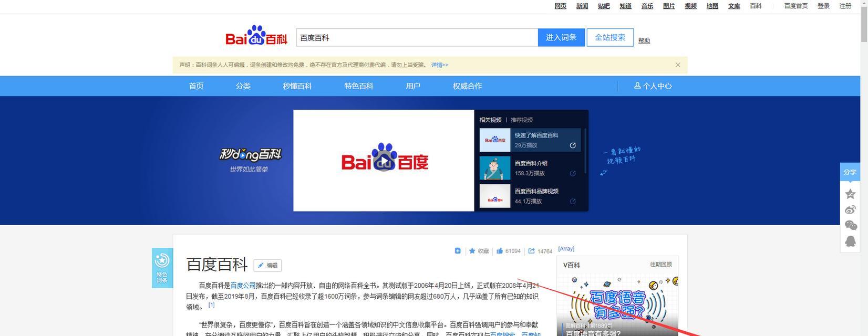Screen dimensions: 868x336
Task: Open the 个人中心 user icon
Action: 637,86
